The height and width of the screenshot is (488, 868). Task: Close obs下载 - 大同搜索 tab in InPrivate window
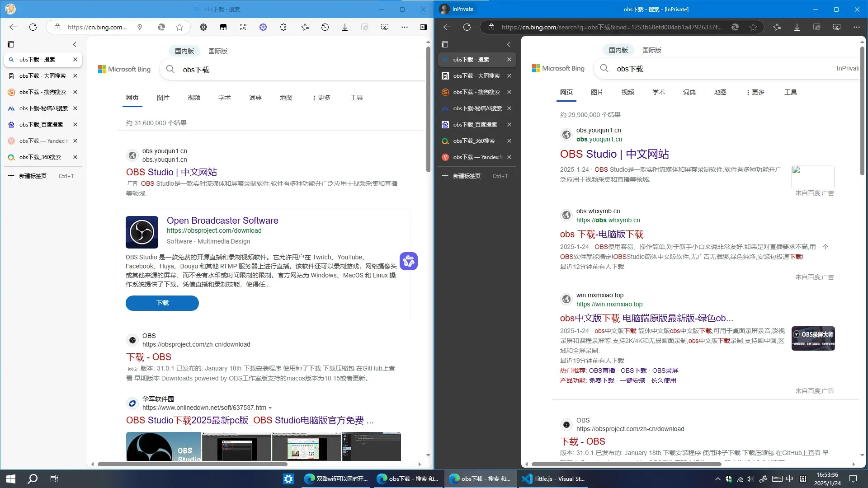509,76
